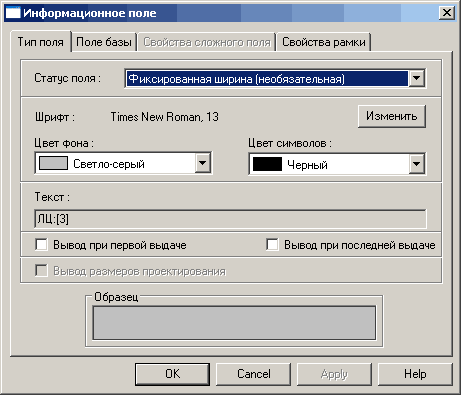Enable Вывод при последней выдаче checkbox
The height and width of the screenshot is (395, 461).
[272, 244]
